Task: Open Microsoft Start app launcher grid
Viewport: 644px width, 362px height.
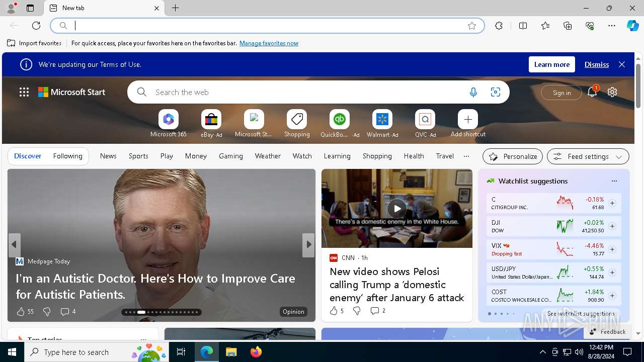Action: pos(24,92)
